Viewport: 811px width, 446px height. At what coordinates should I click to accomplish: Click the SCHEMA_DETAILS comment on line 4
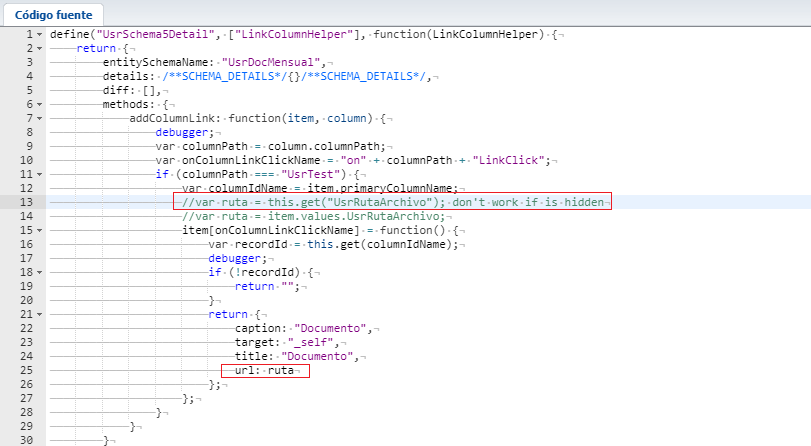click(x=294, y=76)
